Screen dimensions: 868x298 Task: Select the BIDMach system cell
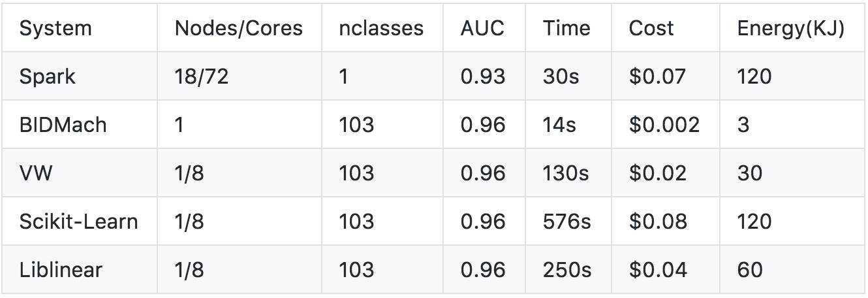(x=63, y=125)
